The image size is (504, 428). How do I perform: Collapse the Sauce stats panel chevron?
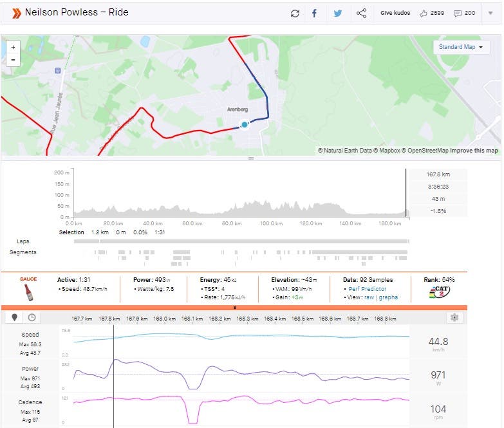pos(234,308)
